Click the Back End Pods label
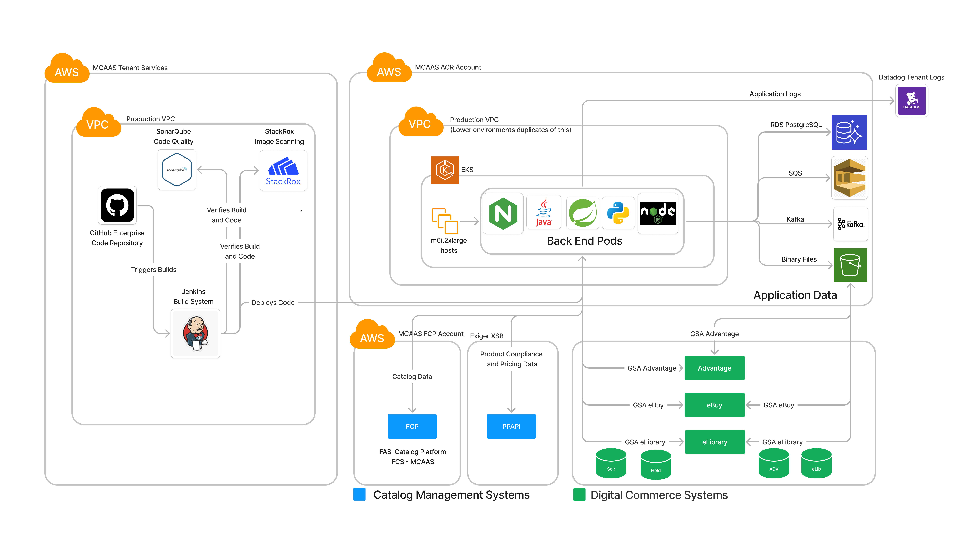The height and width of the screenshot is (537, 980). [584, 241]
